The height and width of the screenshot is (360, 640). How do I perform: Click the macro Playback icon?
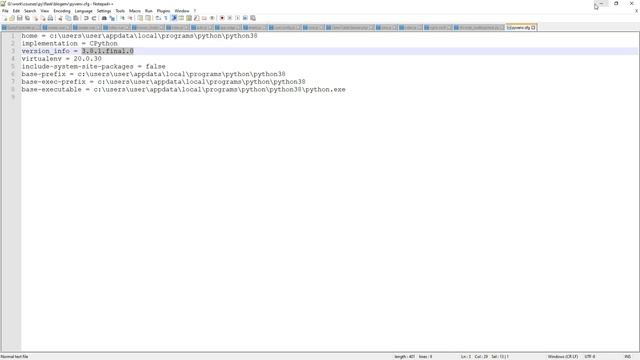(238, 18)
